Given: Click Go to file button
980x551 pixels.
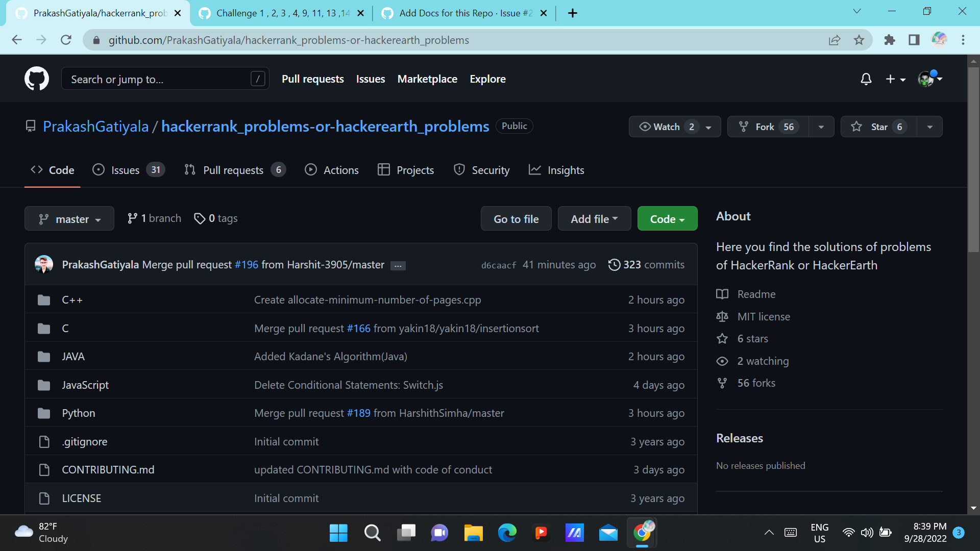Looking at the screenshot, I should [516, 219].
